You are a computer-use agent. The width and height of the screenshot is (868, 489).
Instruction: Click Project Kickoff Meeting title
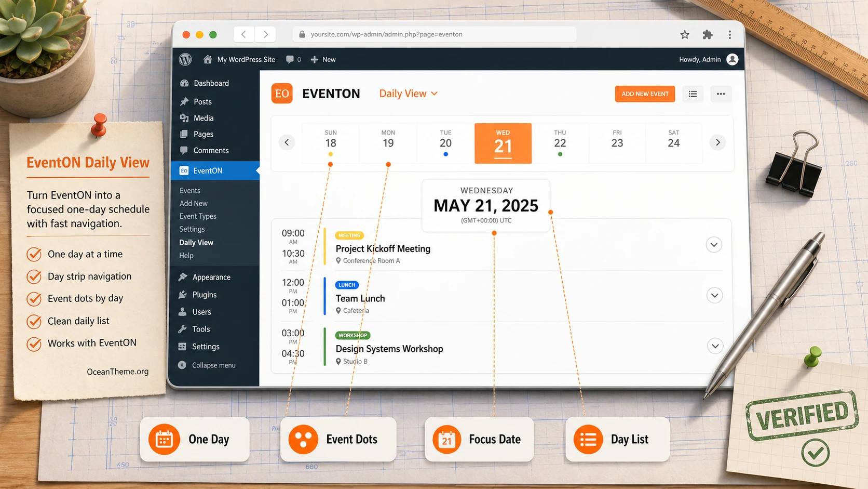(383, 249)
